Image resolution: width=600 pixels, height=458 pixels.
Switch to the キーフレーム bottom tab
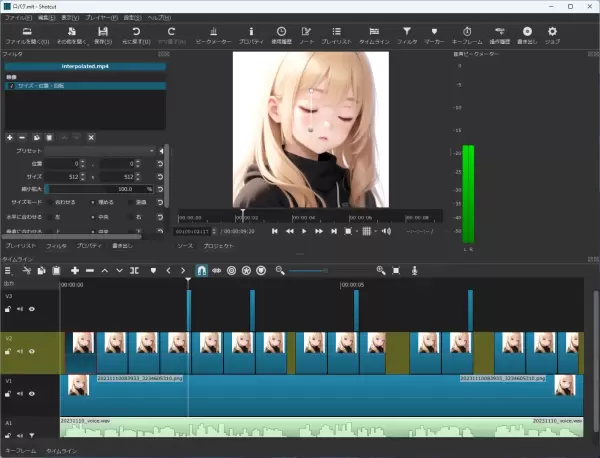pyautogui.click(x=21, y=451)
